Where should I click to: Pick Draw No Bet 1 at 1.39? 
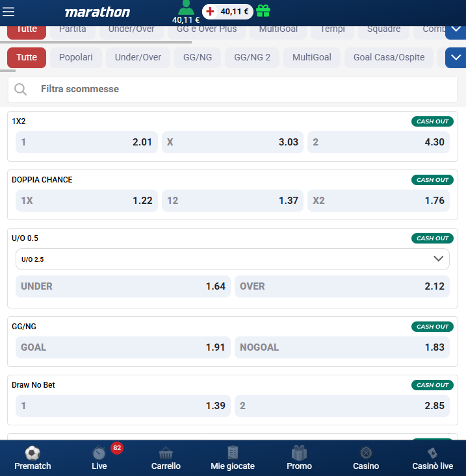123,406
